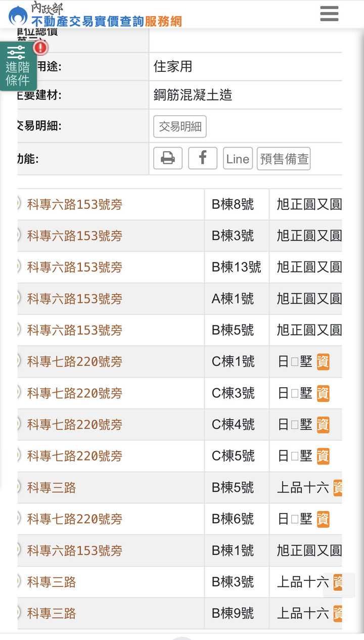Viewport: 364px width, 640px height.
Task: Click the 資 icon on the B棟9號 row
Action: (337, 613)
